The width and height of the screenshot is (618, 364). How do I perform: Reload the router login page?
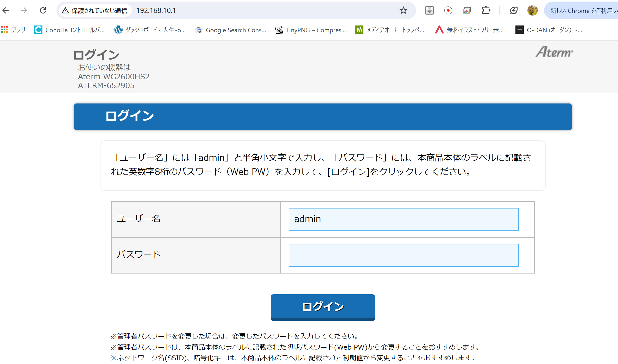pyautogui.click(x=43, y=10)
